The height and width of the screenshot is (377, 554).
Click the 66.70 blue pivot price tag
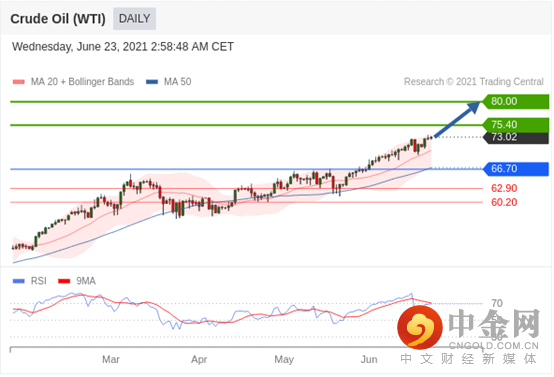tap(515, 169)
